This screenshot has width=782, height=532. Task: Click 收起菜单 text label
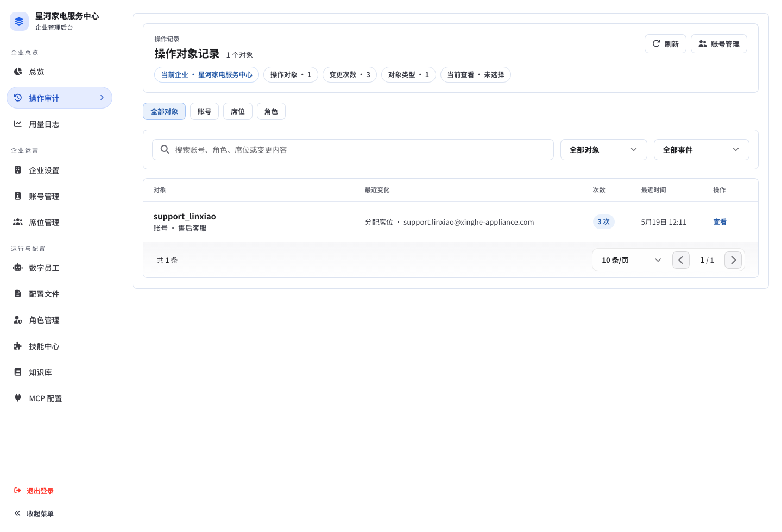(x=40, y=514)
